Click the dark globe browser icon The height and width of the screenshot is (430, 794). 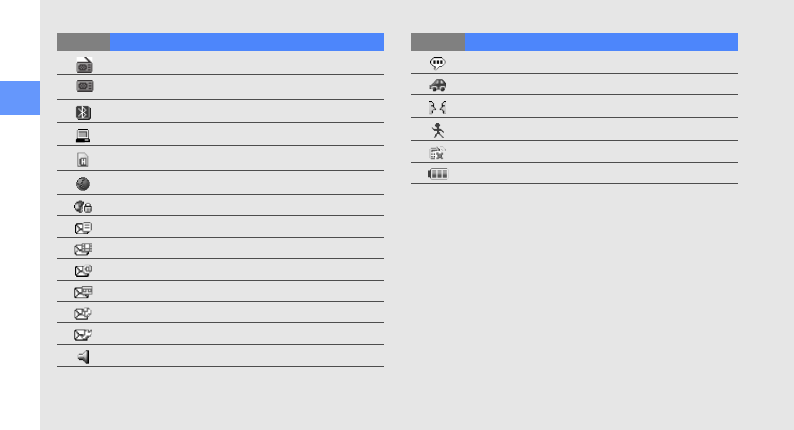click(x=83, y=184)
